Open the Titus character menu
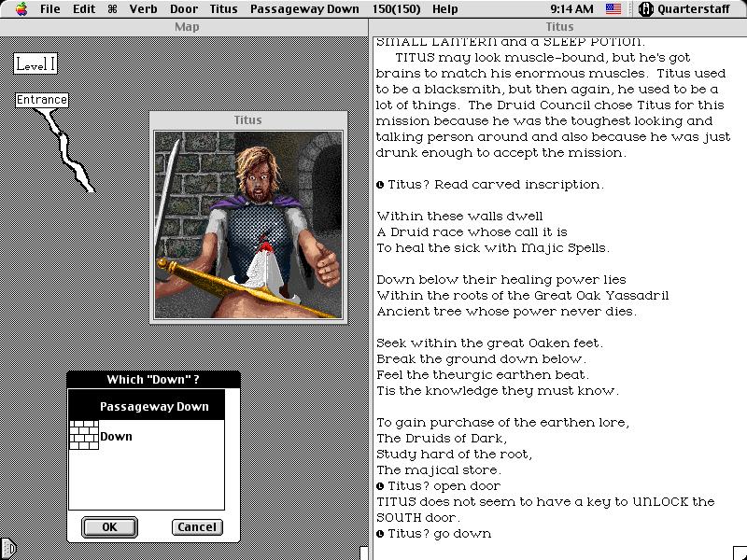 (223, 8)
